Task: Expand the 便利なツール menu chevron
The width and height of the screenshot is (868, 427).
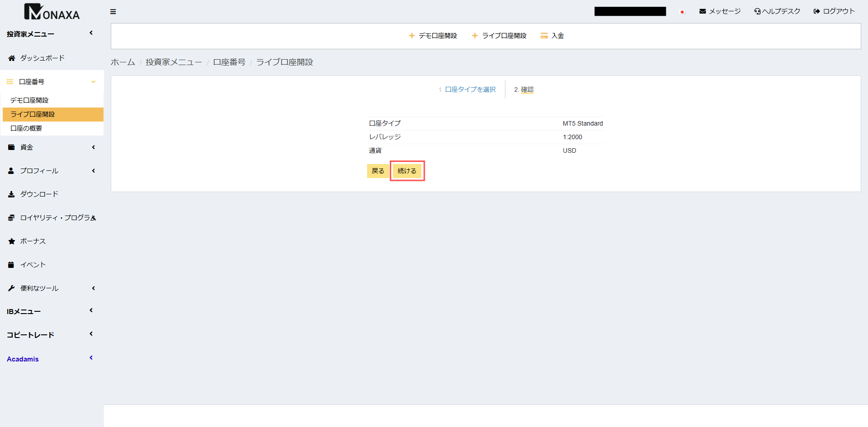Action: click(x=93, y=288)
